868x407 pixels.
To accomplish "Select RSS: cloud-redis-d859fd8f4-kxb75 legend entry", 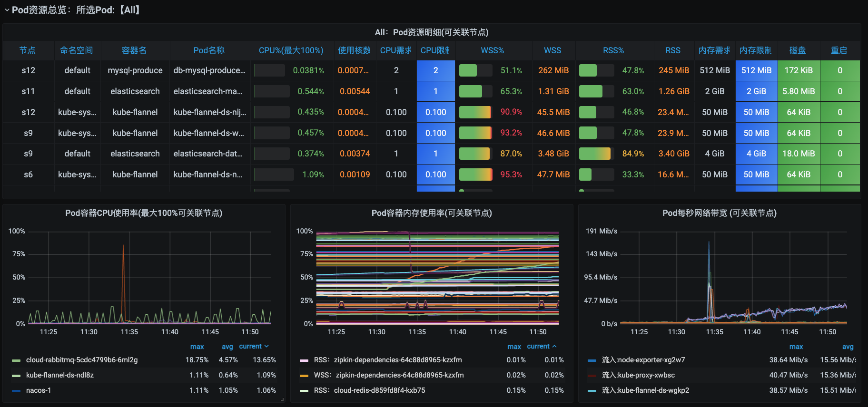I will (x=370, y=390).
